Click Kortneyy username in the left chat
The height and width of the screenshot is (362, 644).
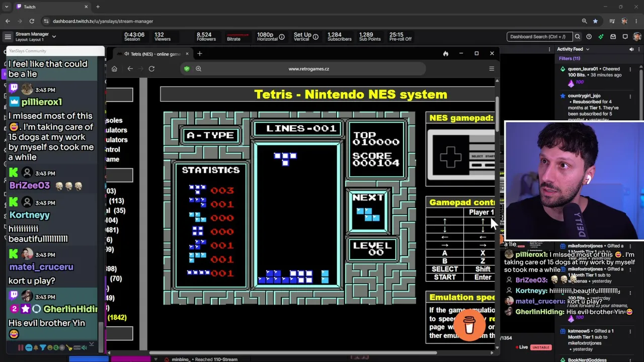pyautogui.click(x=30, y=215)
